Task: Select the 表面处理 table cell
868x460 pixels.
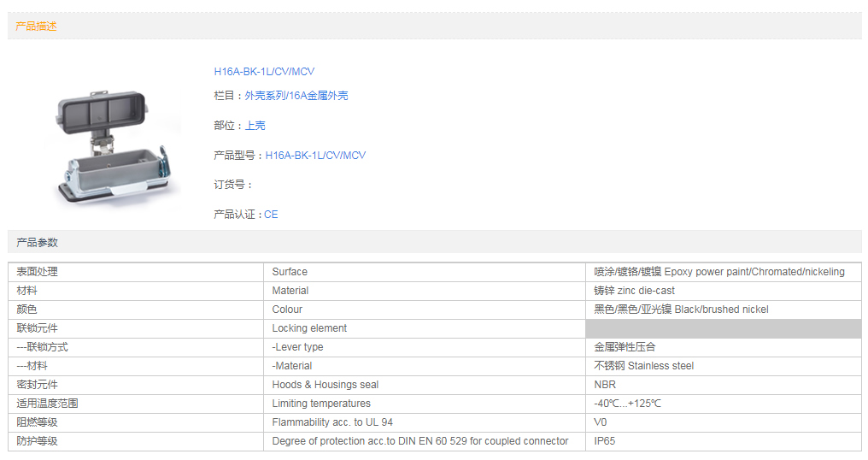Action: [38, 272]
